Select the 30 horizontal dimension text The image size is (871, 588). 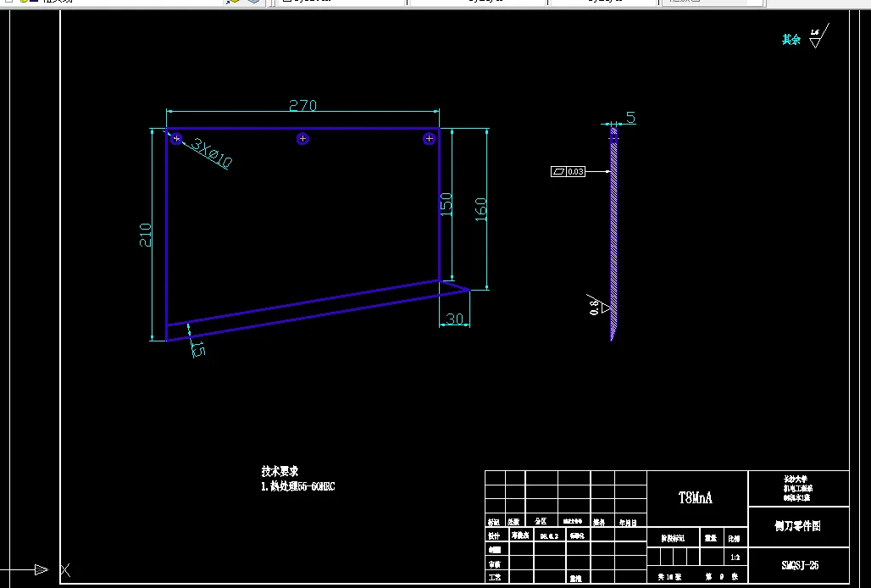coord(454,319)
